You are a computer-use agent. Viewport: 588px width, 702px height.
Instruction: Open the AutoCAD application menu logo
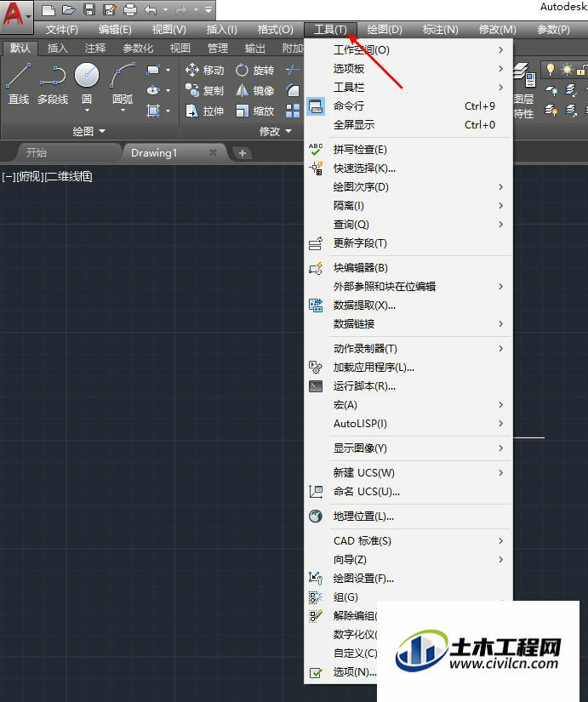16,16
